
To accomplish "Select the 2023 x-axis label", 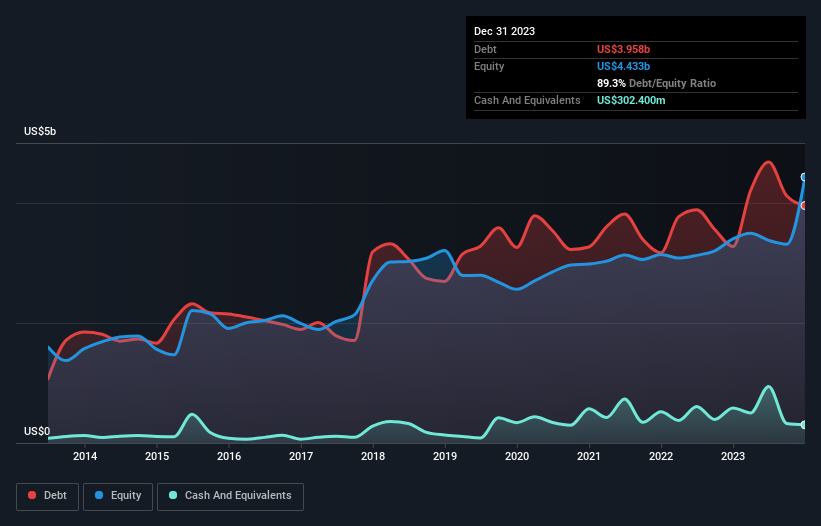I will pos(733,456).
